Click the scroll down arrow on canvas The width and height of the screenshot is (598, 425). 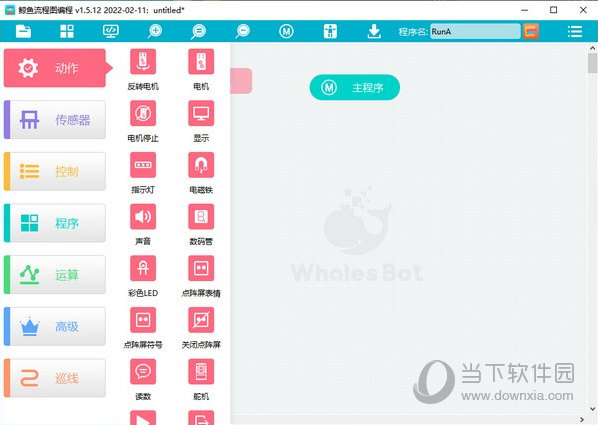coord(592,409)
